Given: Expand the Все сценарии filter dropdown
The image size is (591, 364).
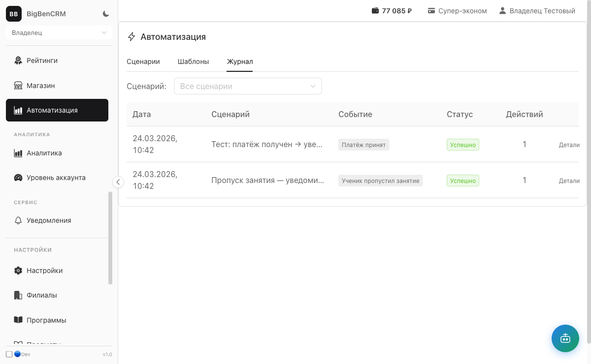Looking at the screenshot, I should coord(248,86).
